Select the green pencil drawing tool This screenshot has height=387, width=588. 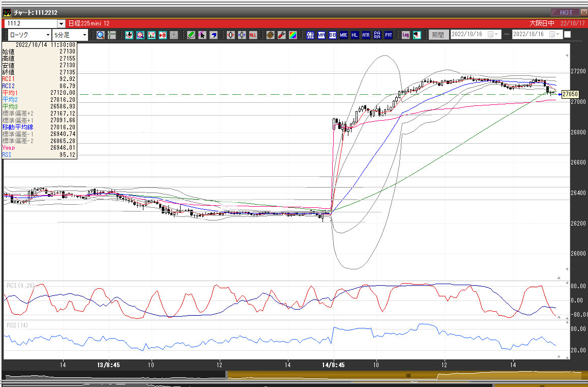pos(191,35)
